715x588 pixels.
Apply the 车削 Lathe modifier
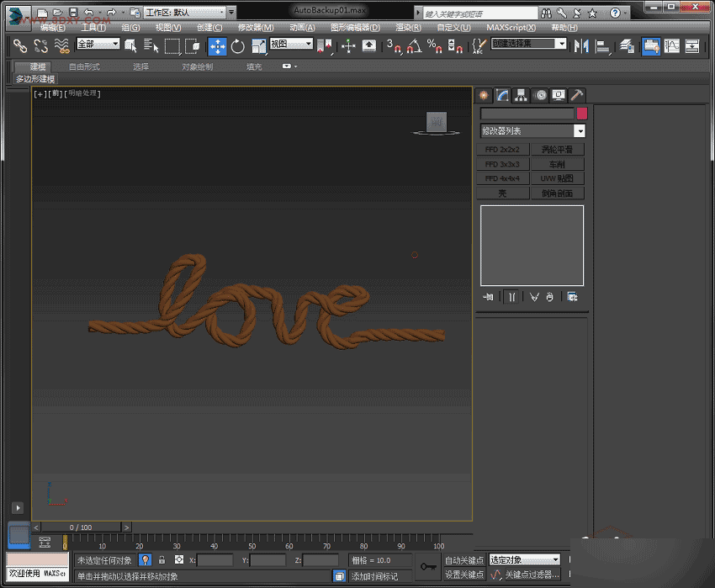tap(557, 163)
